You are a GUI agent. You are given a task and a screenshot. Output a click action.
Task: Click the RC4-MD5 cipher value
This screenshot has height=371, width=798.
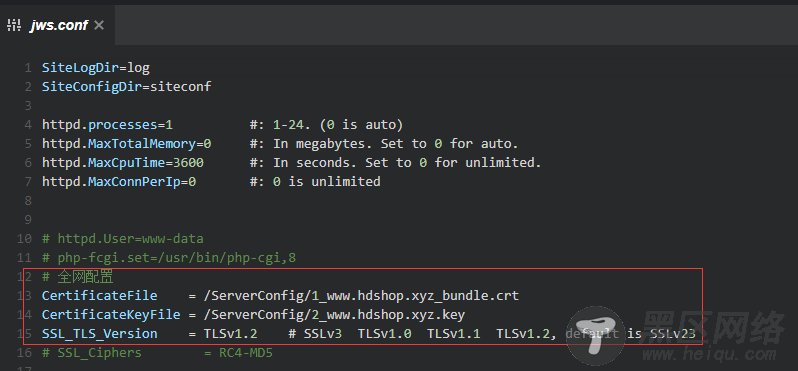pyautogui.click(x=246, y=353)
